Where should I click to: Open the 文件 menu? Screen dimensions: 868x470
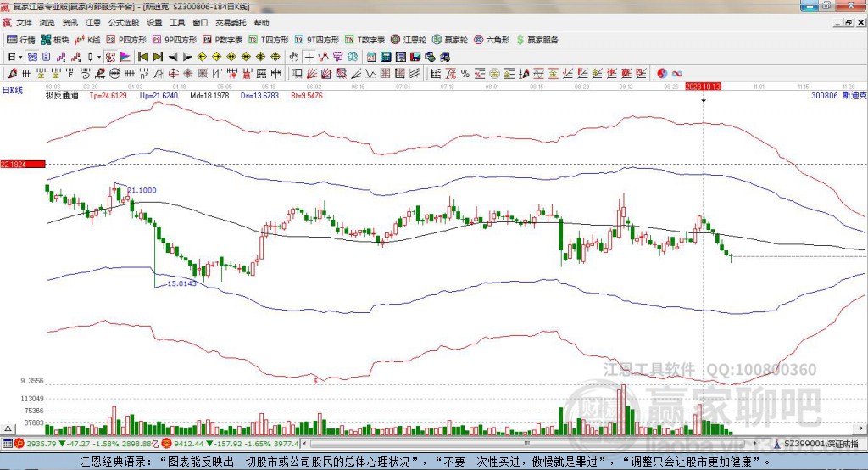click(24, 23)
